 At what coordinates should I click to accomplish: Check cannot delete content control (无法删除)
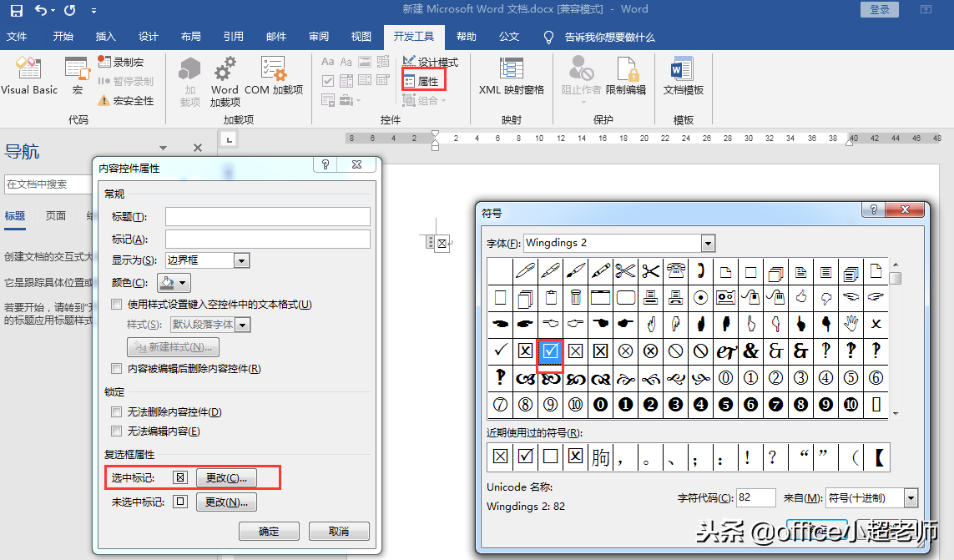(116, 412)
